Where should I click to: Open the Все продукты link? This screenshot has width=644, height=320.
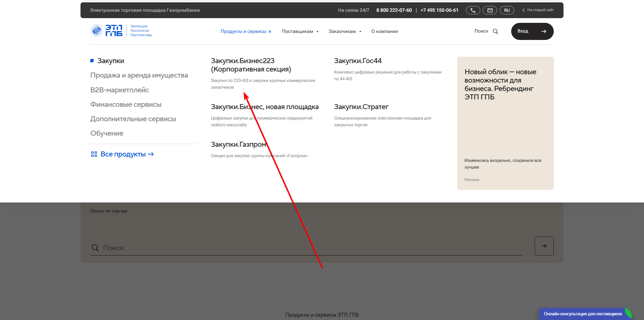[x=127, y=154]
